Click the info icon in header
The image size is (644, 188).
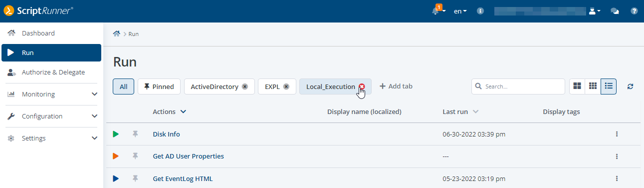tap(480, 11)
